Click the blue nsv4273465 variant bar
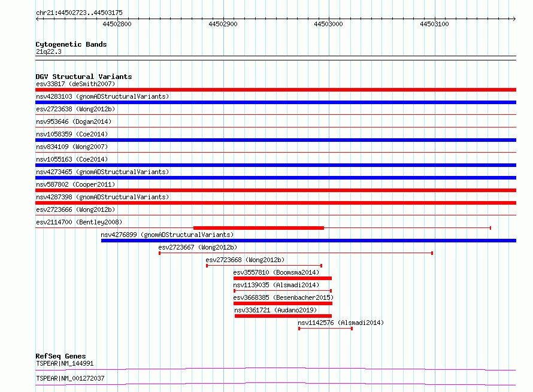 point(275,178)
